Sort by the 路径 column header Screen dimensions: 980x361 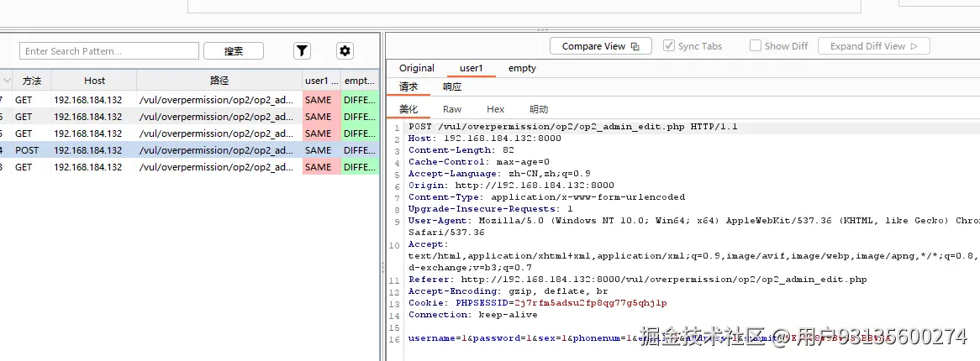[219, 81]
